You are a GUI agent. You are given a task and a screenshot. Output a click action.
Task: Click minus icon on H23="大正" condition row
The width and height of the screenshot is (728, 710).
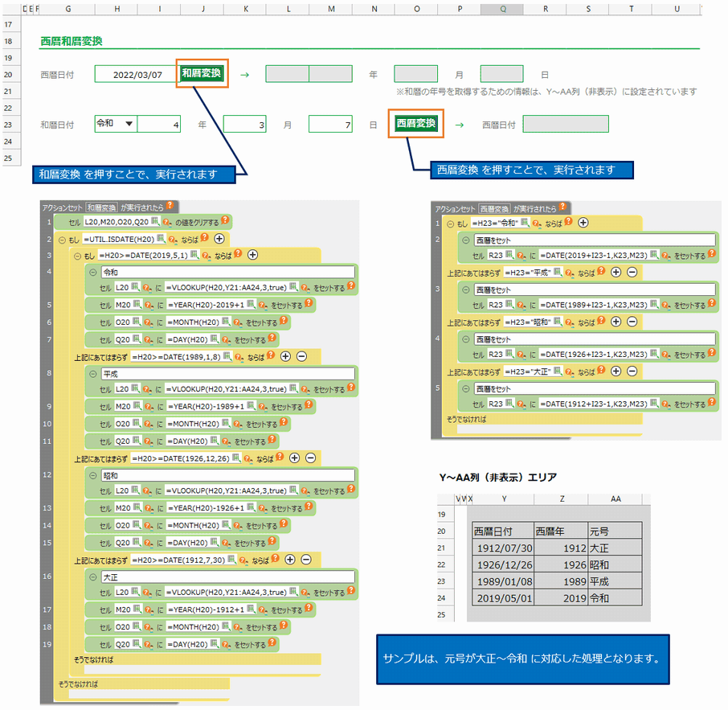[x=632, y=372]
